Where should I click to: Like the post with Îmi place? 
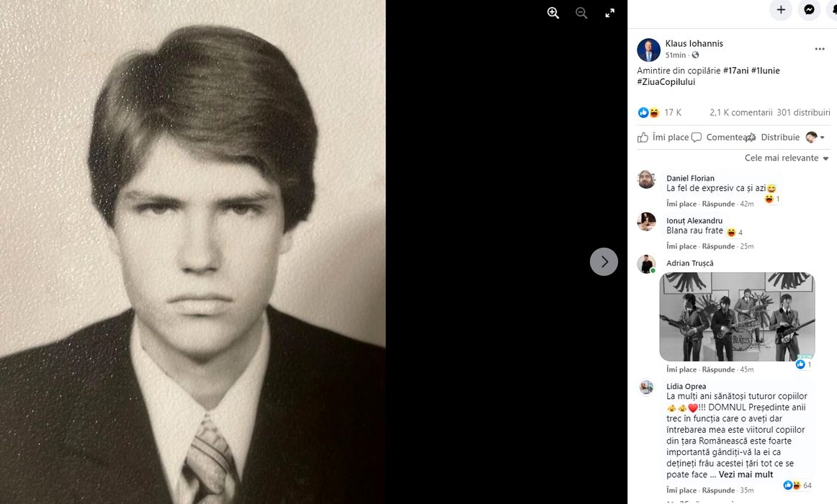[663, 138]
